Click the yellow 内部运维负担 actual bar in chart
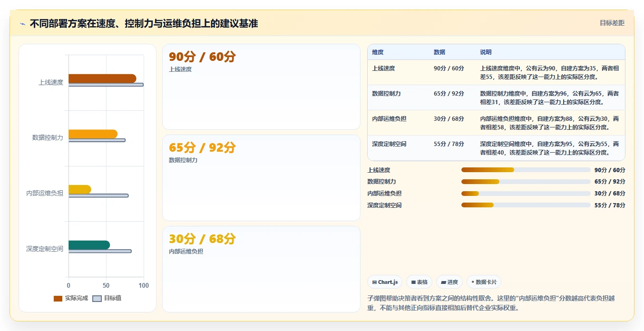This screenshot has width=644, height=331. (80, 189)
